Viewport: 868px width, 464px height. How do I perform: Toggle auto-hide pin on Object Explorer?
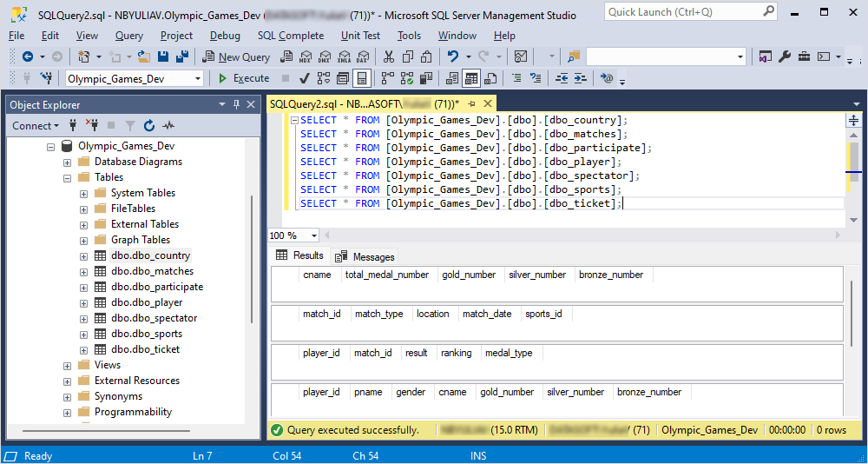[x=236, y=104]
